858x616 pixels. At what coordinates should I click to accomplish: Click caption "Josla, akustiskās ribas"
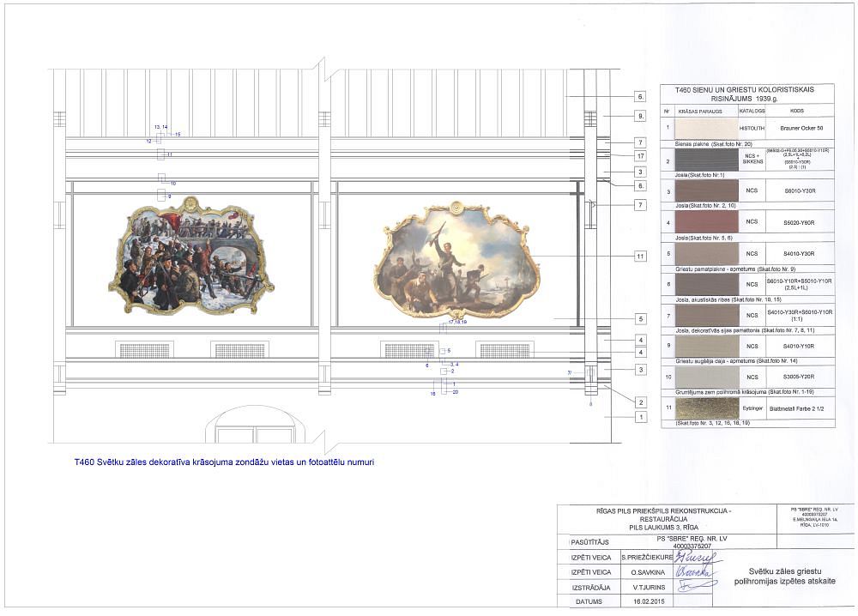click(702, 299)
